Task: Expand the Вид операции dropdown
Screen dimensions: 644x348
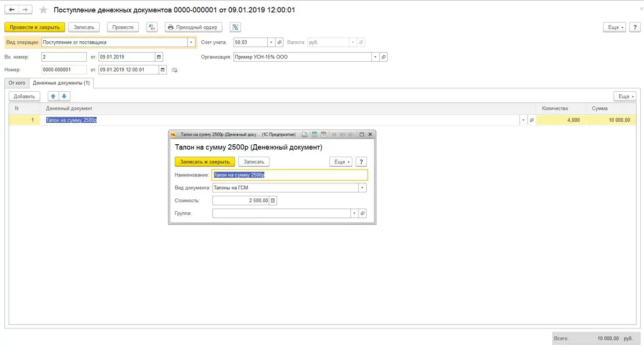Action: 191,42
